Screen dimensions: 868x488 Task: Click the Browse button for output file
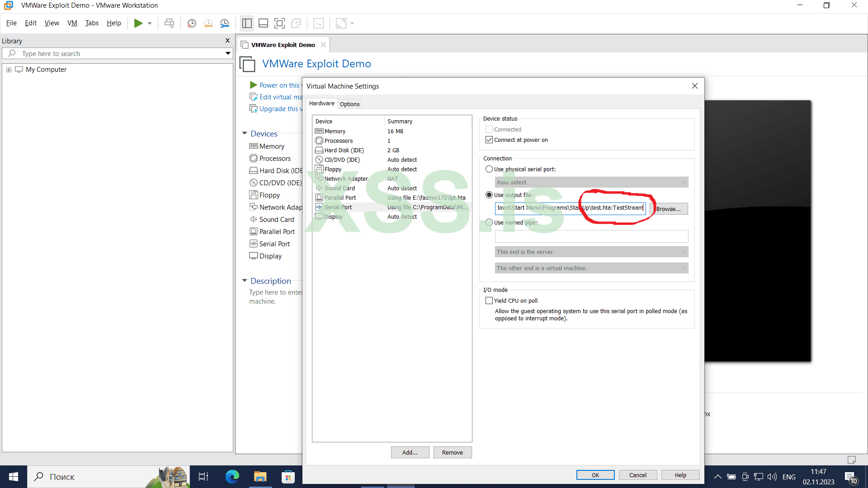coord(668,209)
